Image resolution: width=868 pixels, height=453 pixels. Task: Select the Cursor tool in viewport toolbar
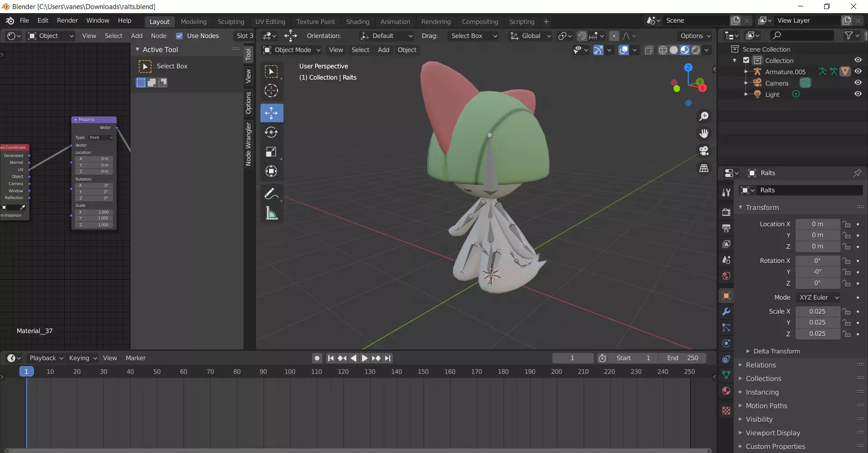tap(271, 91)
